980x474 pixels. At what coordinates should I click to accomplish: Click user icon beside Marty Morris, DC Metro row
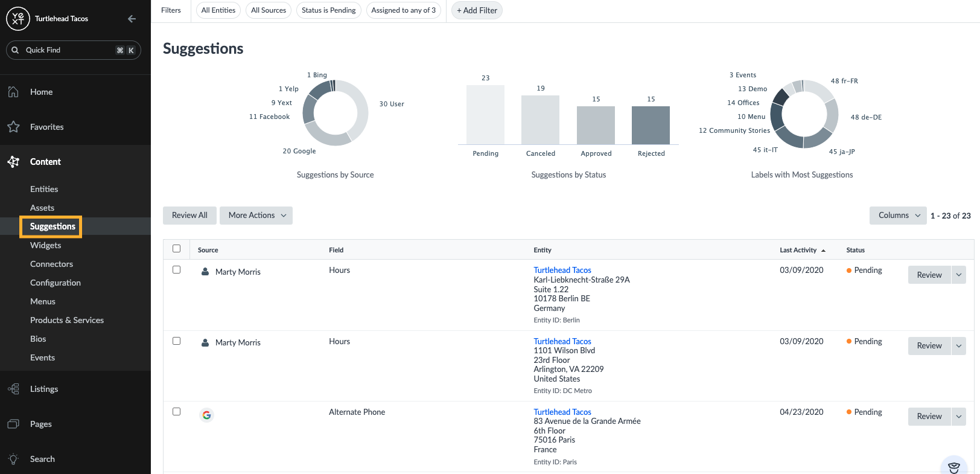205,342
